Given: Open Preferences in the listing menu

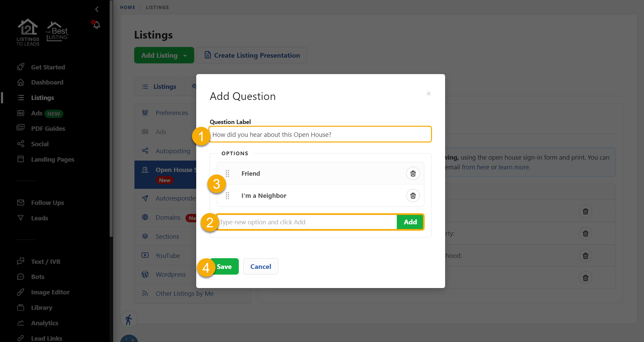Looking at the screenshot, I should tap(172, 113).
